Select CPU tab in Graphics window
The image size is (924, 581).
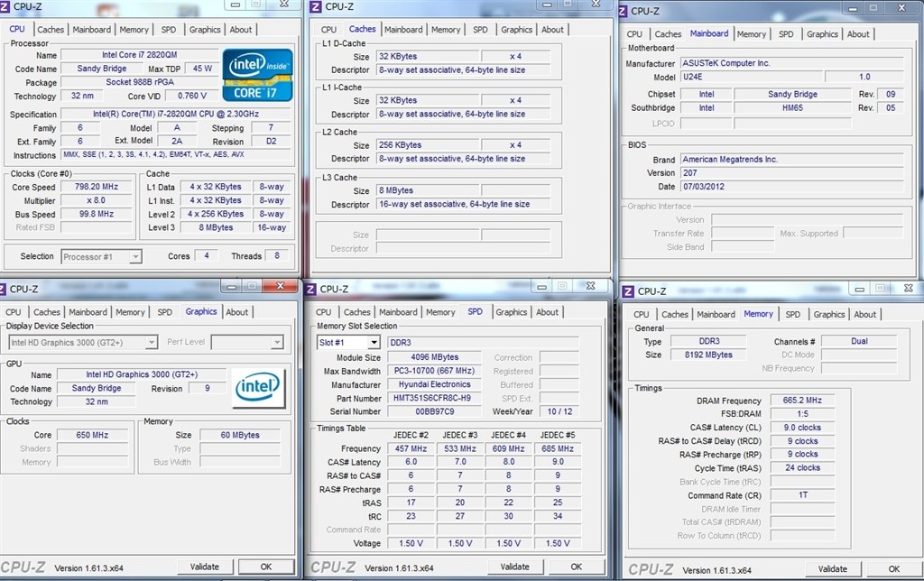(x=13, y=312)
